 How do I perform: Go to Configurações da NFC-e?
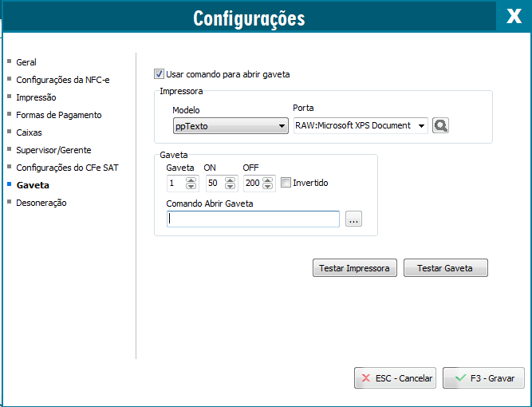pos(62,80)
